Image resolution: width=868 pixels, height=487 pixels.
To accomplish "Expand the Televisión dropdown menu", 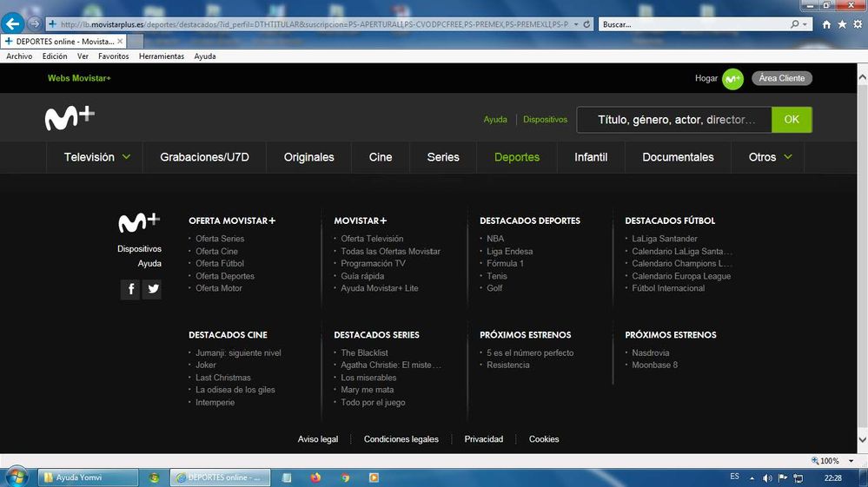I will [x=97, y=157].
